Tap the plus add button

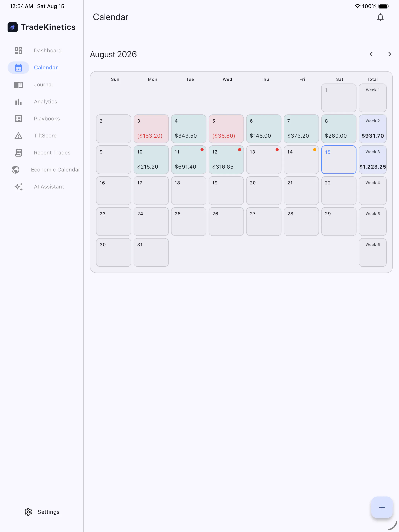382,507
